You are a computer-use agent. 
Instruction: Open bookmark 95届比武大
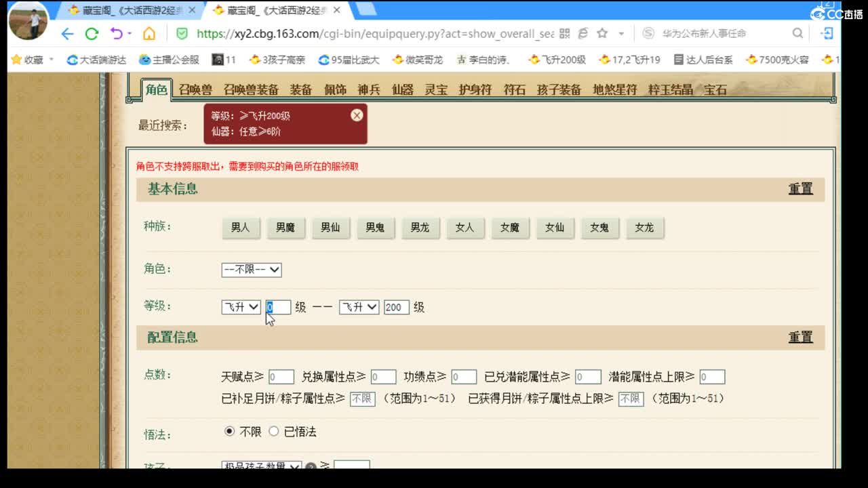pyautogui.click(x=349, y=60)
